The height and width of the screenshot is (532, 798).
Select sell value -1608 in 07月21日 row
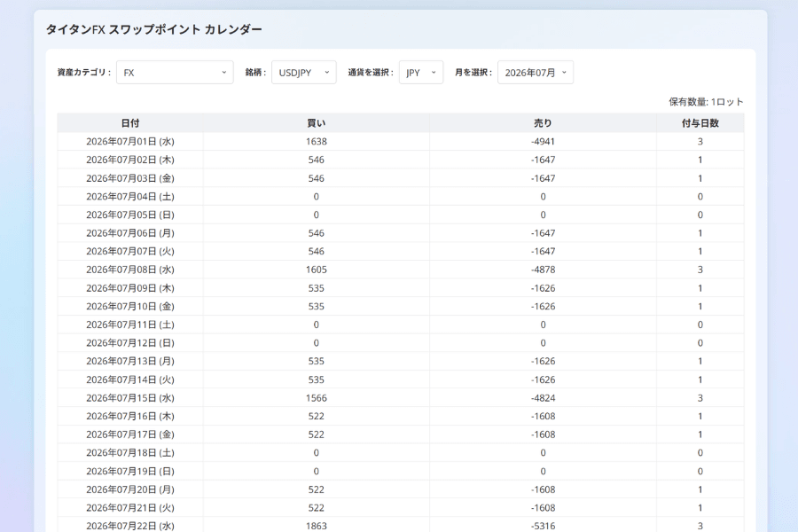(x=543, y=508)
